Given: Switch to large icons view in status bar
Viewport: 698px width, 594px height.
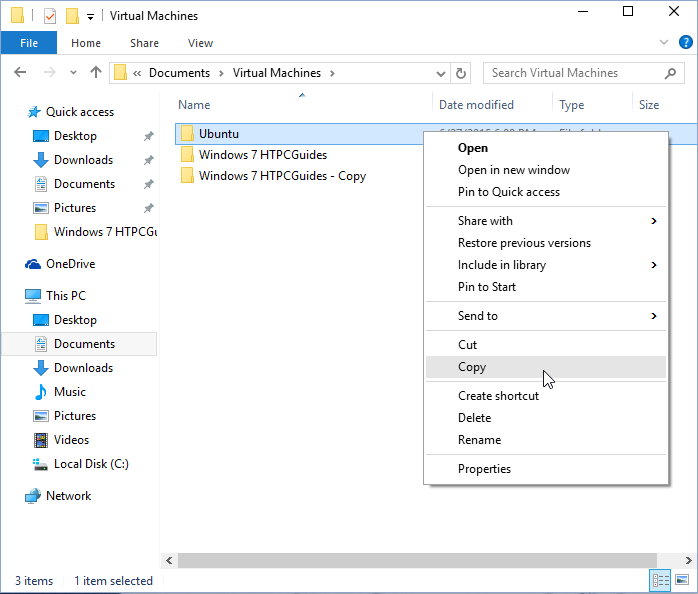Looking at the screenshot, I should click(x=682, y=580).
